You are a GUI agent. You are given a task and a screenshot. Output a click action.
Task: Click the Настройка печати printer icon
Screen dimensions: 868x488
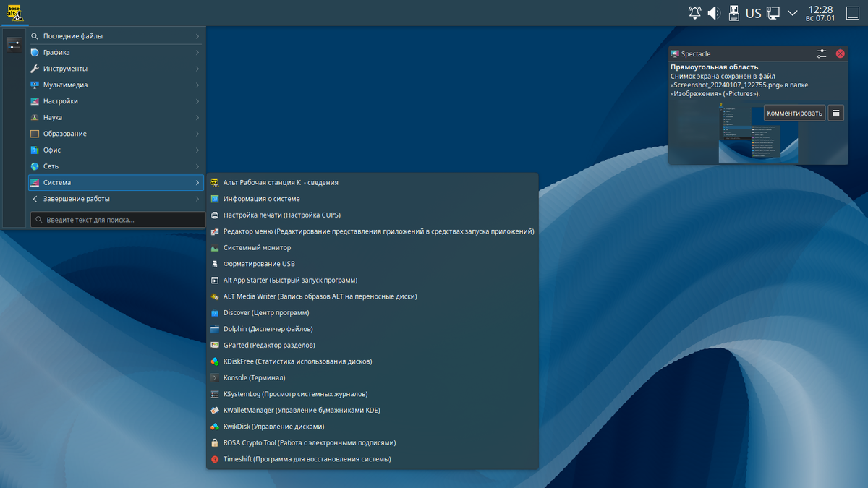[215, 215]
